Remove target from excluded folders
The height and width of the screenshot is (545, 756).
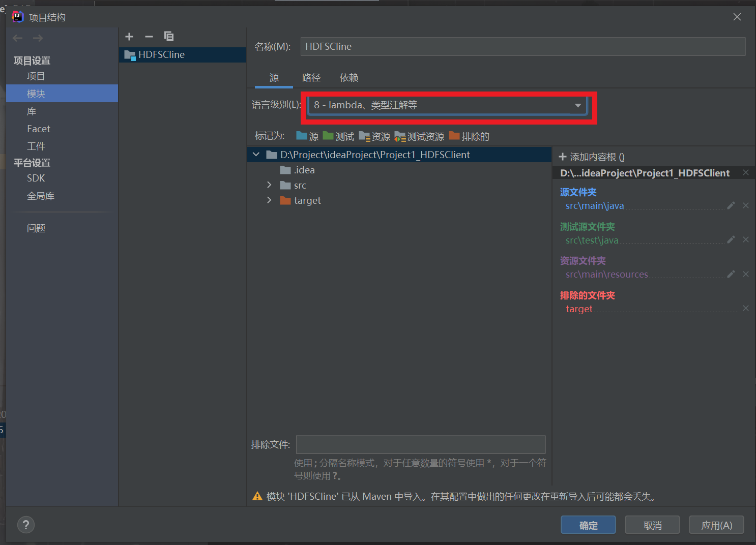coord(746,308)
